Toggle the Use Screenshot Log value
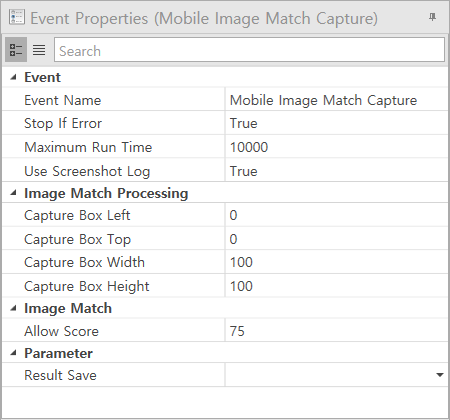 [x=336, y=171]
